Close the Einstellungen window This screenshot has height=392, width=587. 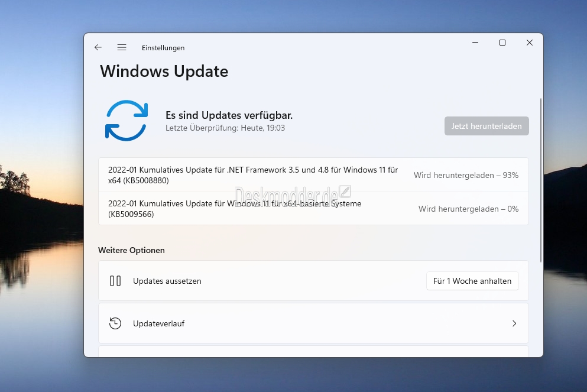[x=529, y=43]
